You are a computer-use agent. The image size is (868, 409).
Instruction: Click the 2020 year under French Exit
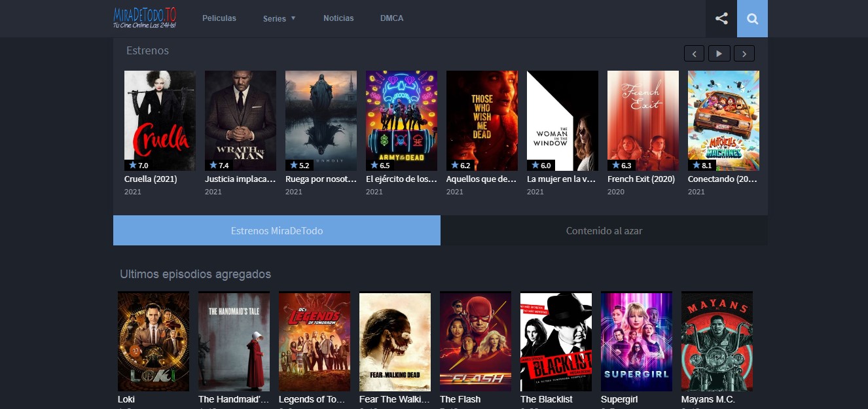coord(616,192)
